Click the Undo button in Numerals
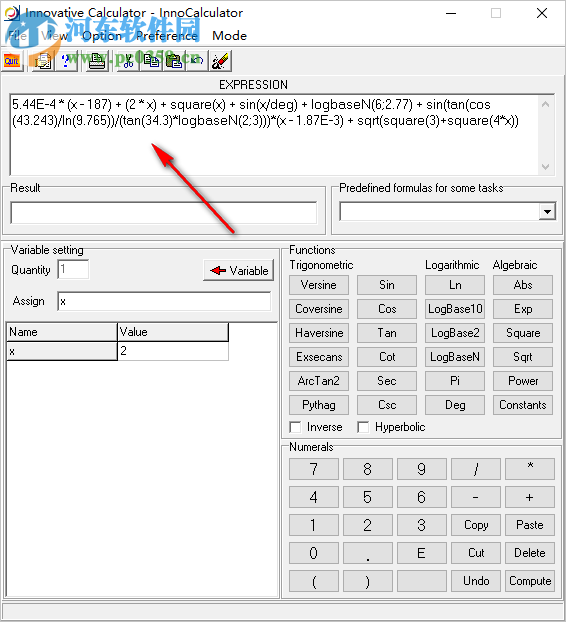 [x=476, y=581]
